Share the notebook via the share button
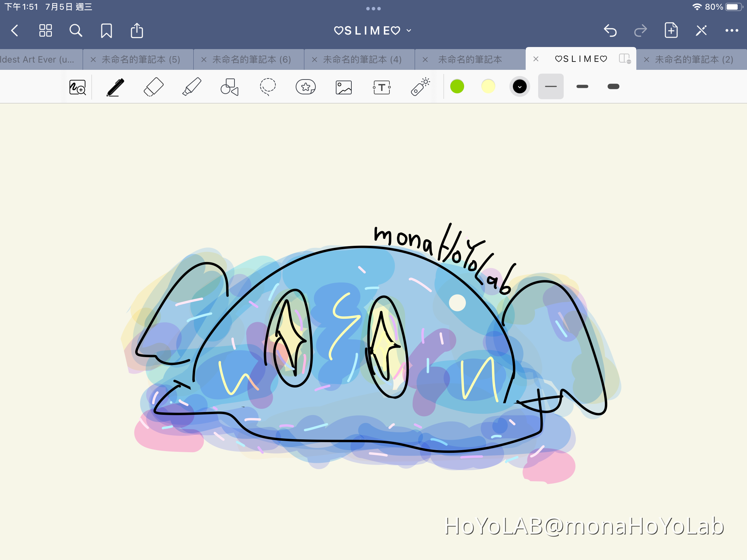Screen dimensions: 747x560 point(137,30)
